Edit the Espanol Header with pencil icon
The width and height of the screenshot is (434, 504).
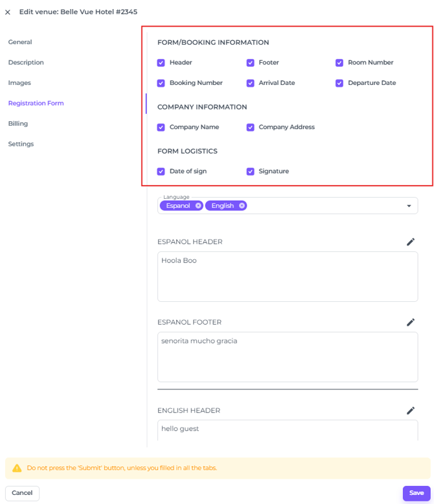pyautogui.click(x=410, y=242)
